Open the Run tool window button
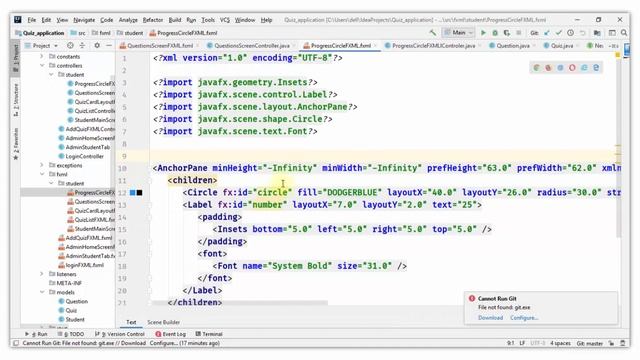 coord(36,334)
